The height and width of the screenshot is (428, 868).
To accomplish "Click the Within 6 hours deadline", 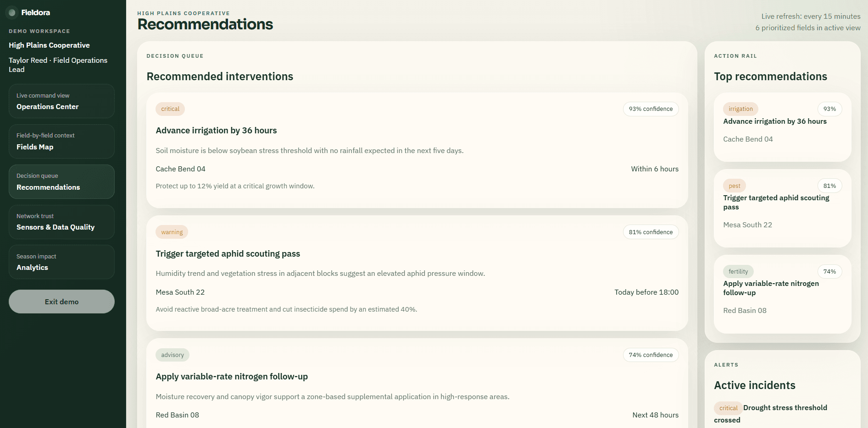I will coord(655,169).
